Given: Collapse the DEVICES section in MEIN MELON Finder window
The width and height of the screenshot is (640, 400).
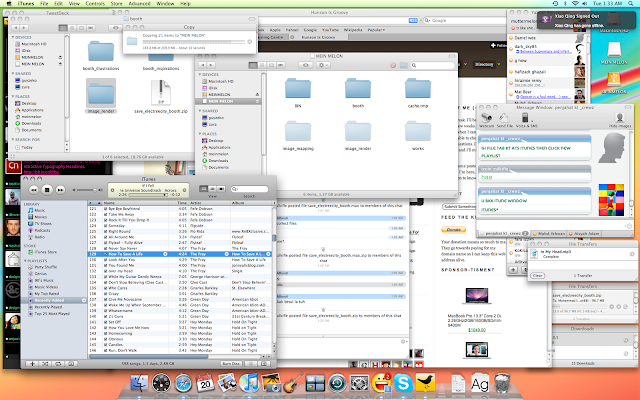Looking at the screenshot, I should coord(200,75).
